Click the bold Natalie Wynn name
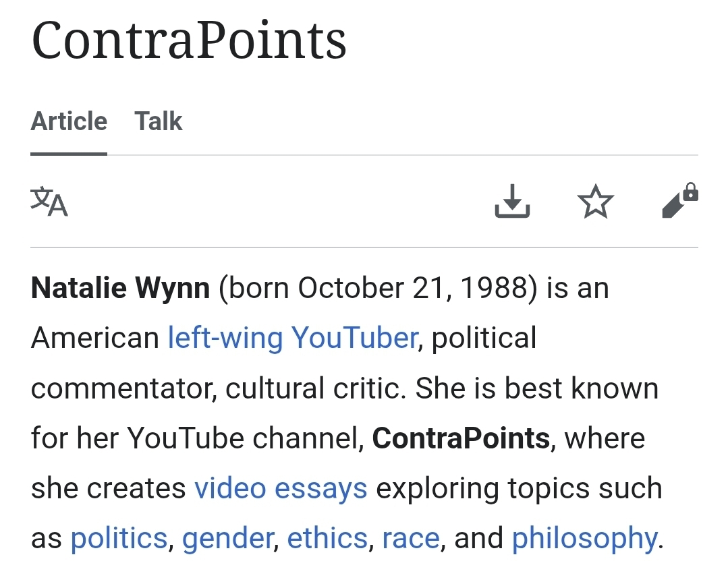 [x=121, y=289]
